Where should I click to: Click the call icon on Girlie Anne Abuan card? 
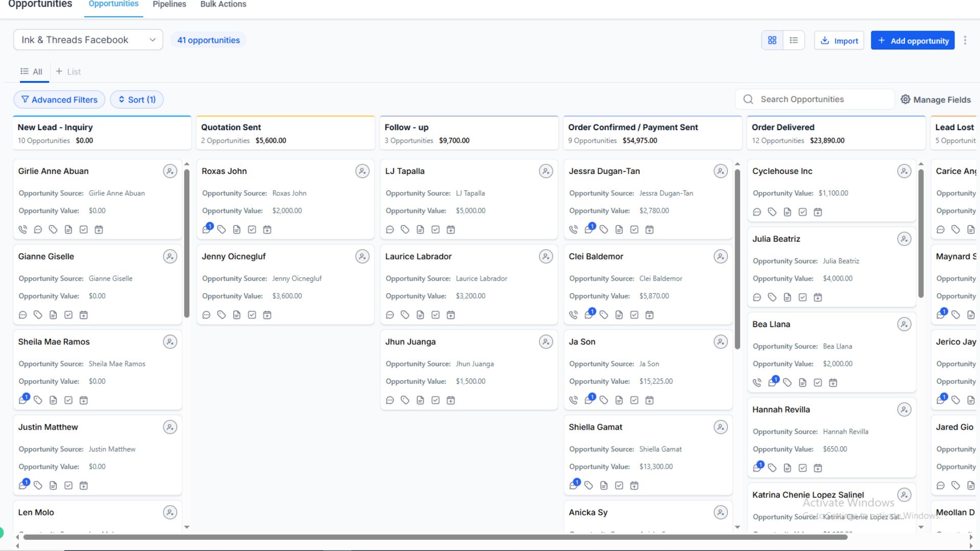click(23, 230)
